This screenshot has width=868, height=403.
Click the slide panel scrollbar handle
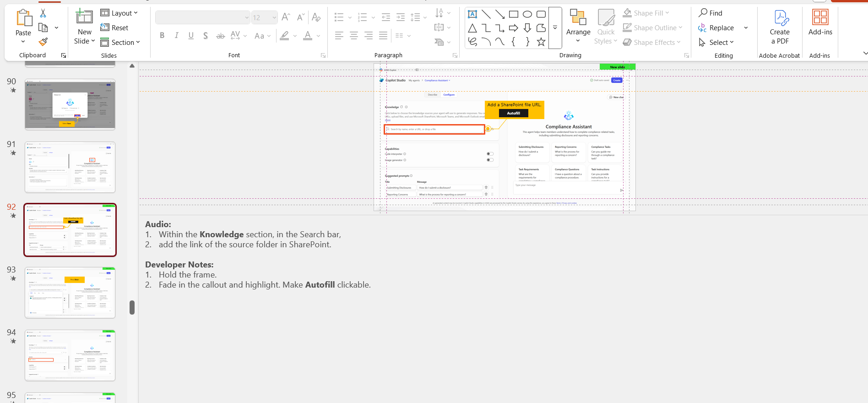pyautogui.click(x=132, y=307)
